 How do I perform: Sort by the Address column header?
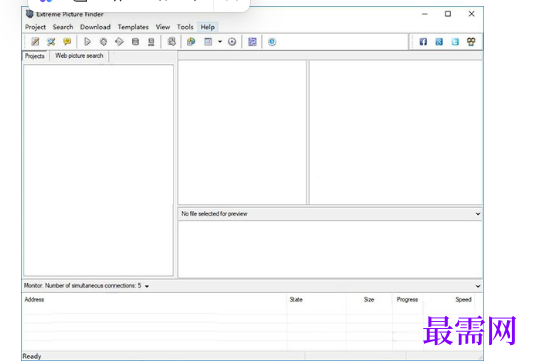coord(34,300)
